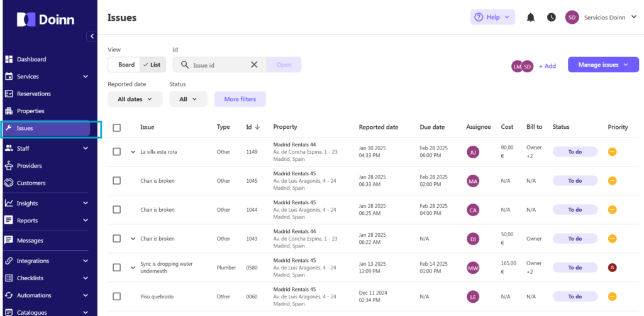Click the Dashboard grid icon
The height and width of the screenshot is (316, 644).
point(9,59)
